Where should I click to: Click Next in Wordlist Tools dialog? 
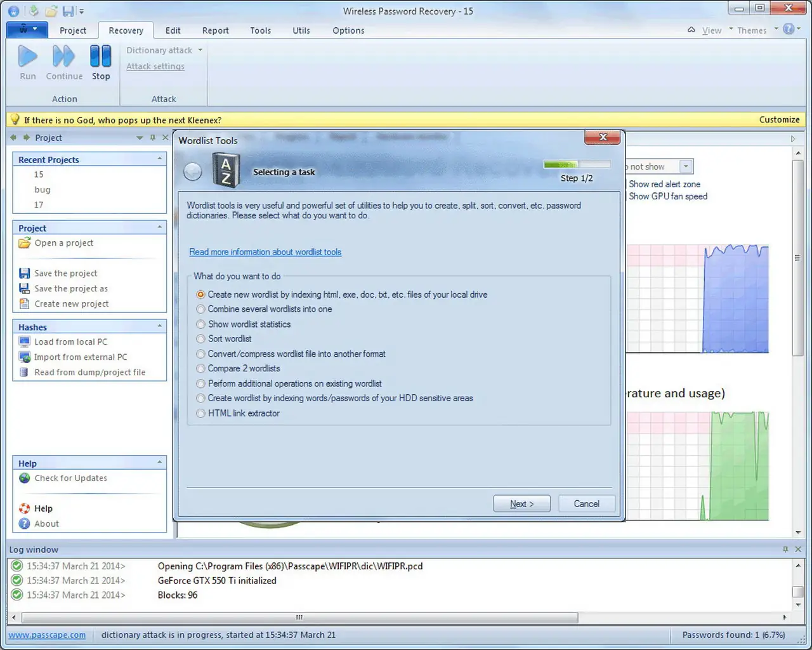click(x=521, y=503)
